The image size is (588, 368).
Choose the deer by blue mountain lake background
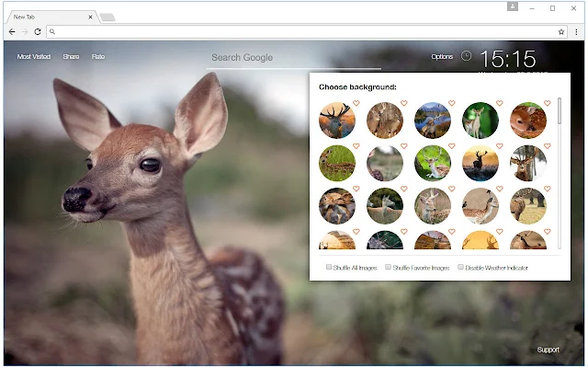[x=433, y=121]
